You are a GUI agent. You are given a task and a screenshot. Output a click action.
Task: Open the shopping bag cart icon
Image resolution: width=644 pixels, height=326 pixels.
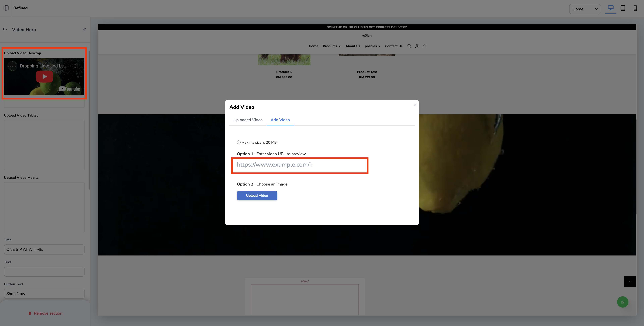coord(424,46)
